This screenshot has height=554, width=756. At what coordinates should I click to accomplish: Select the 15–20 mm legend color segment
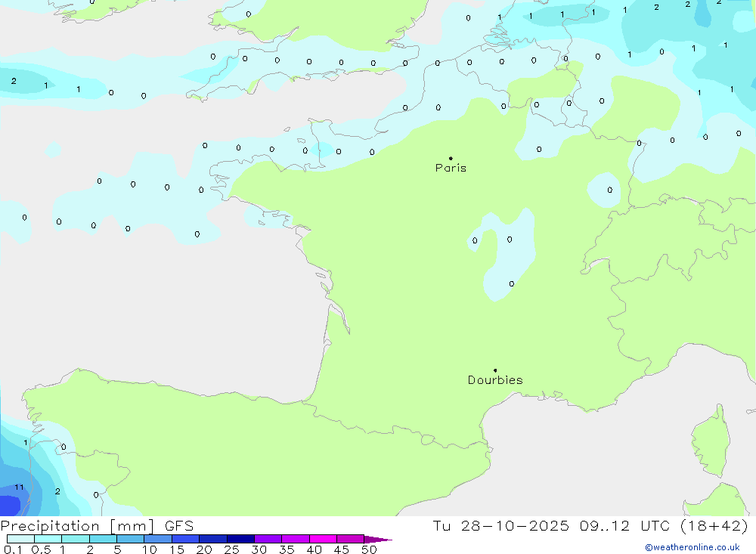[x=186, y=539]
